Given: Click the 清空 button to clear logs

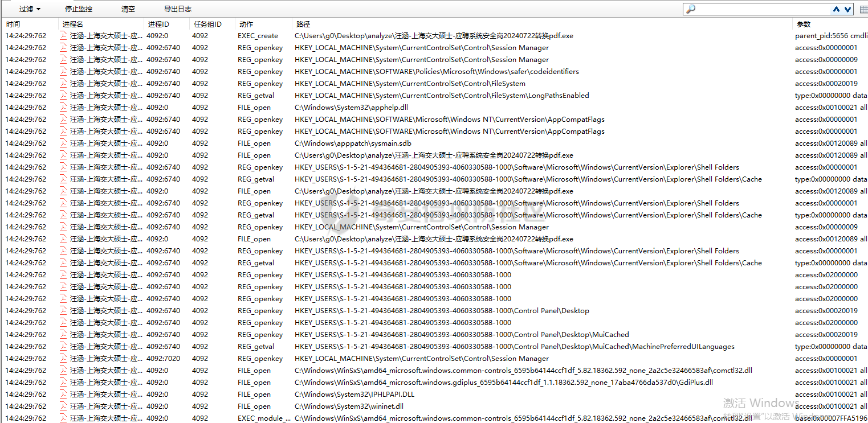Looking at the screenshot, I should (x=128, y=9).
